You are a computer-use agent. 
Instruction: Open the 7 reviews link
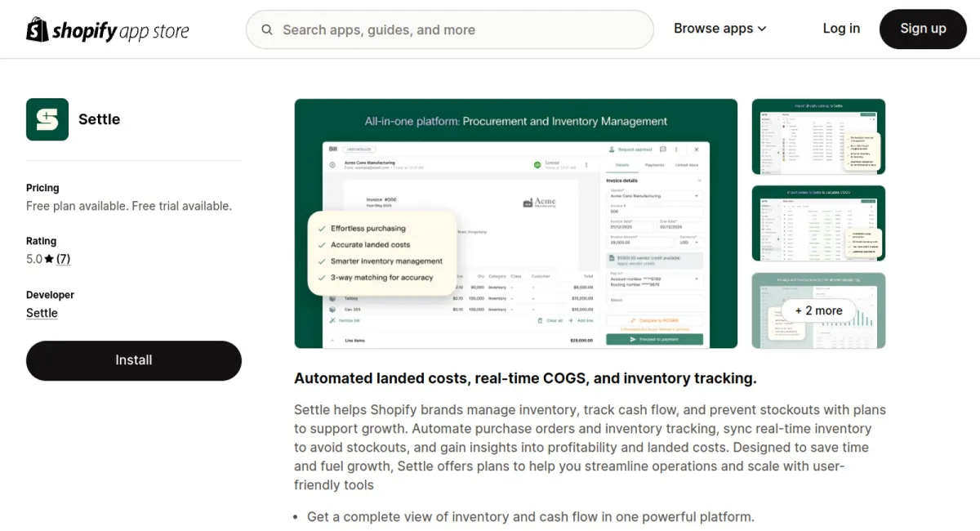[63, 259]
